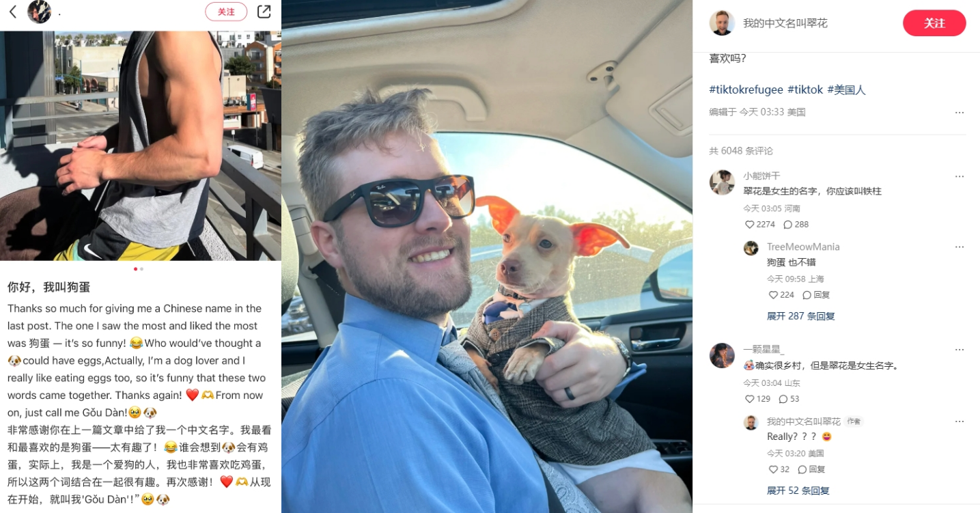Open the #美国人 hashtag

(846, 89)
